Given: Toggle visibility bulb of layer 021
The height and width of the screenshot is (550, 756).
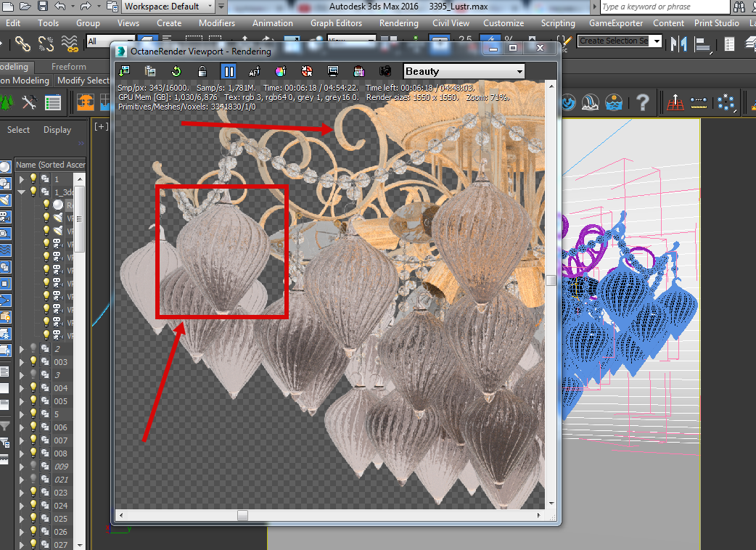Looking at the screenshot, I should [x=33, y=479].
